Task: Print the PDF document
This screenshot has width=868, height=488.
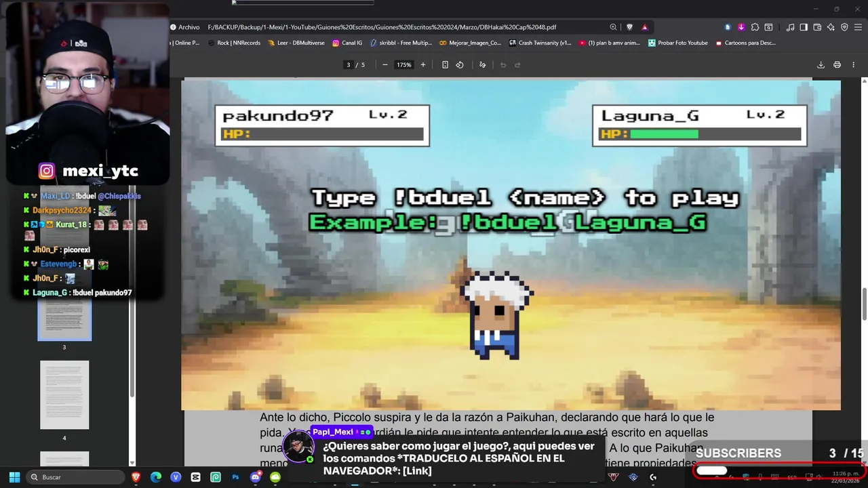Action: pyautogui.click(x=837, y=65)
